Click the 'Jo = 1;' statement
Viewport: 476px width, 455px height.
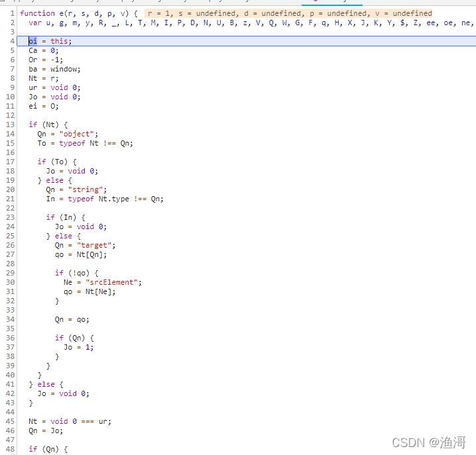pos(78,347)
